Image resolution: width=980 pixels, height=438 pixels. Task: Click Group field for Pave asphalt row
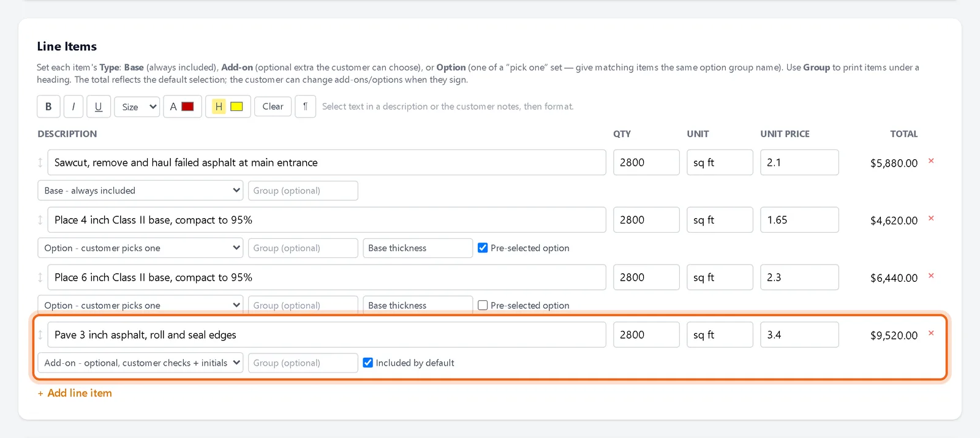(303, 363)
